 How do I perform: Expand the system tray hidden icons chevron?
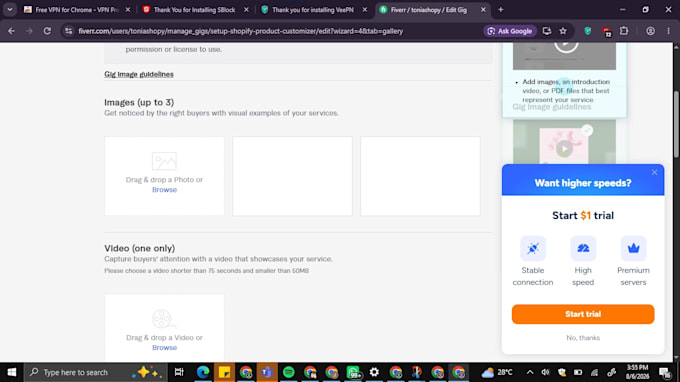(530, 372)
